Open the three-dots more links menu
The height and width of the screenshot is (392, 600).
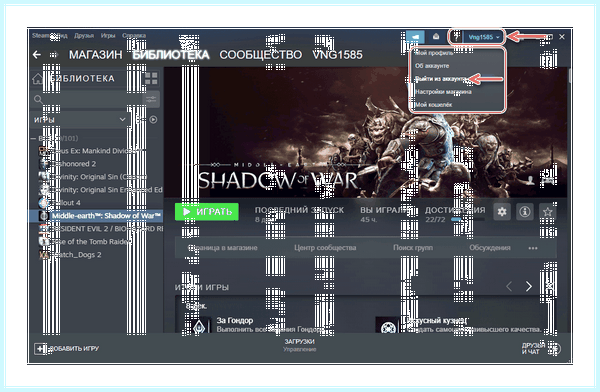tap(533, 248)
